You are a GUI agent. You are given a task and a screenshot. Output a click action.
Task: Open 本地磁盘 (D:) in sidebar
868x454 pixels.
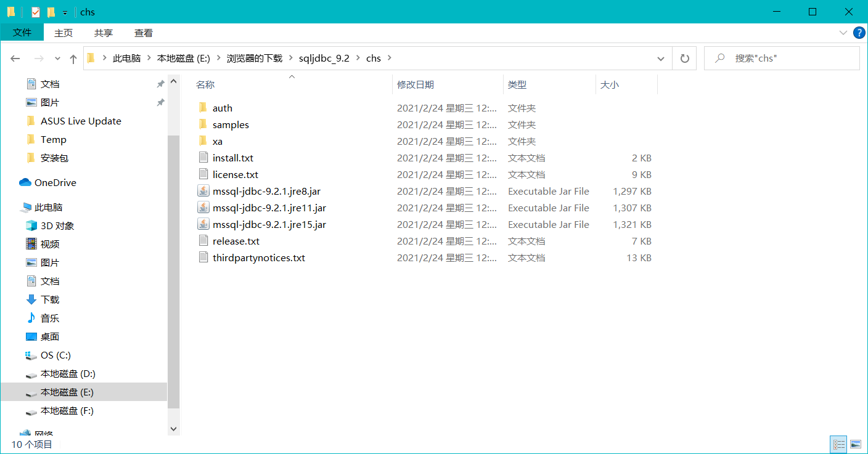tap(60, 373)
